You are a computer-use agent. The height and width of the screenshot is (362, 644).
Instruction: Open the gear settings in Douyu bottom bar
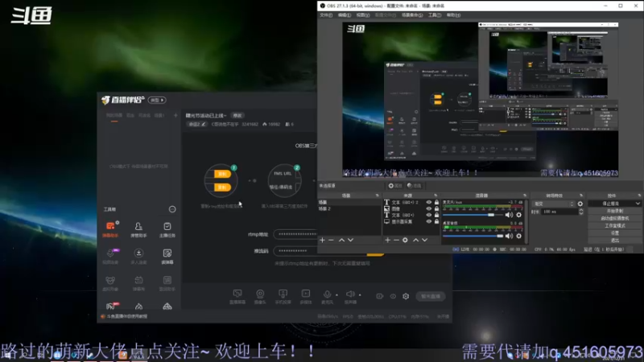pyautogui.click(x=406, y=296)
